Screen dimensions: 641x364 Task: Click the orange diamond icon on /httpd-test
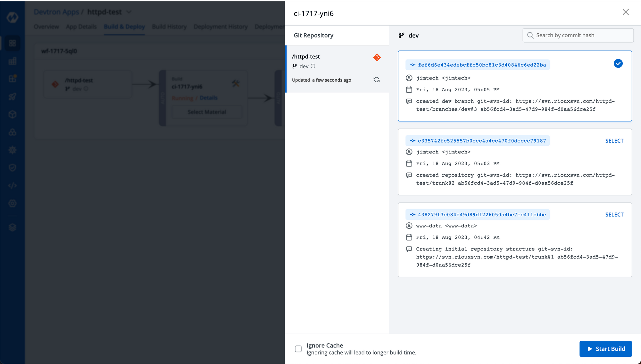click(x=377, y=58)
